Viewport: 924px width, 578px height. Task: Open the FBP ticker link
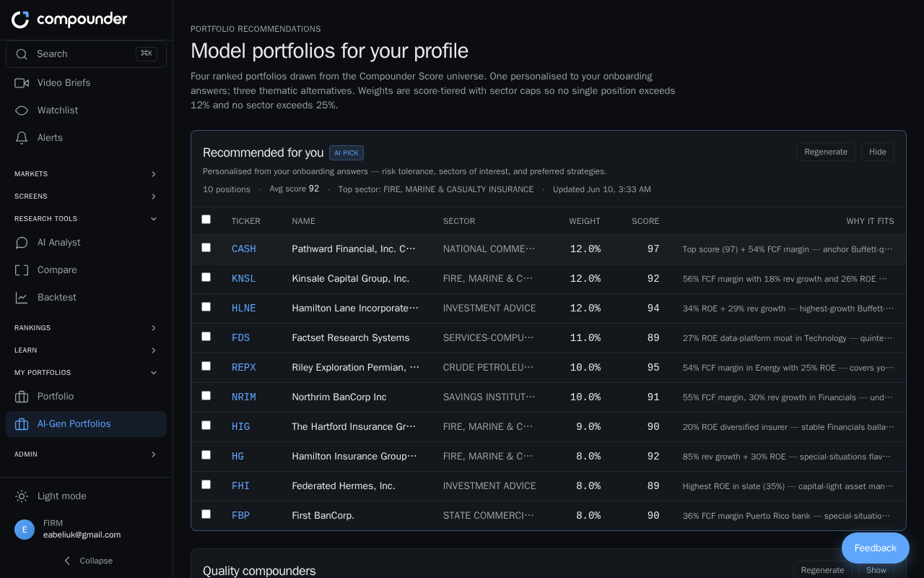pos(241,515)
